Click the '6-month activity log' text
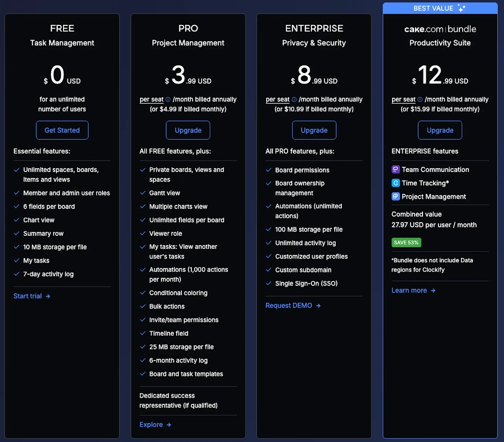The width and height of the screenshot is (504, 442). 178,360
